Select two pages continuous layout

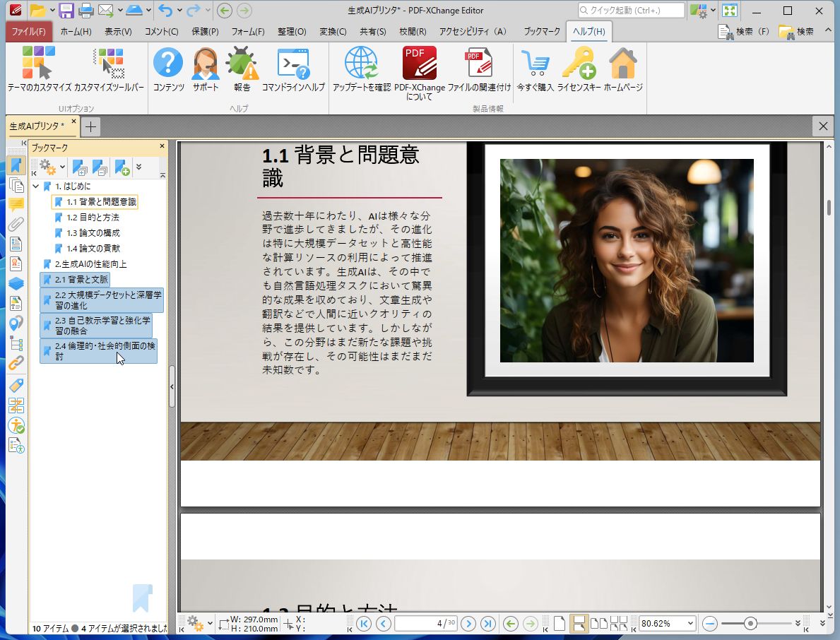point(619,623)
